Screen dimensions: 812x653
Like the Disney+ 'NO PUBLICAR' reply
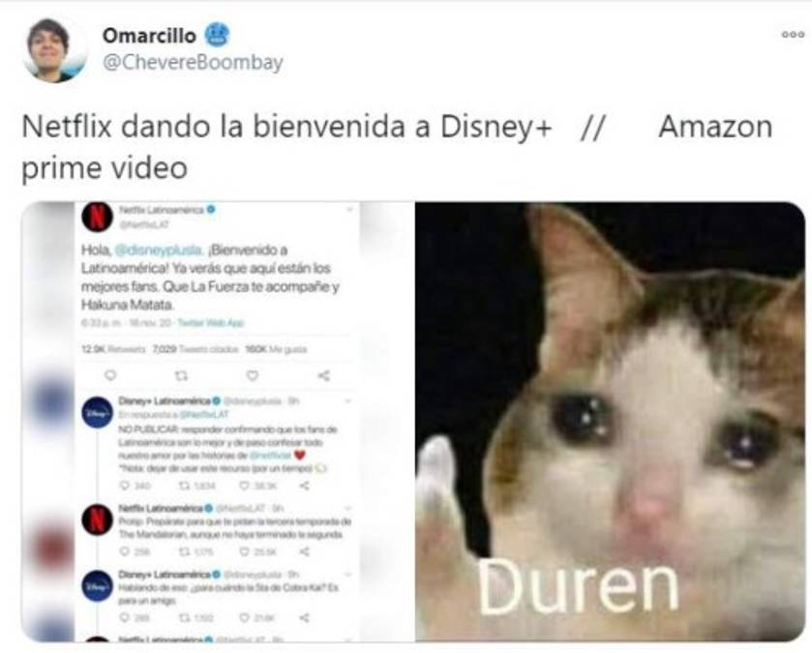click(244, 486)
